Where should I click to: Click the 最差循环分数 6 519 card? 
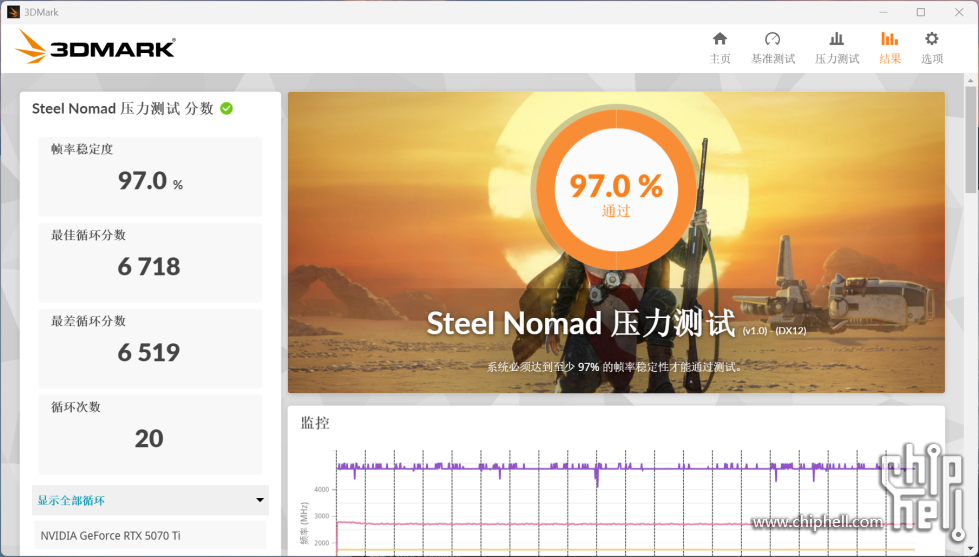click(x=150, y=348)
